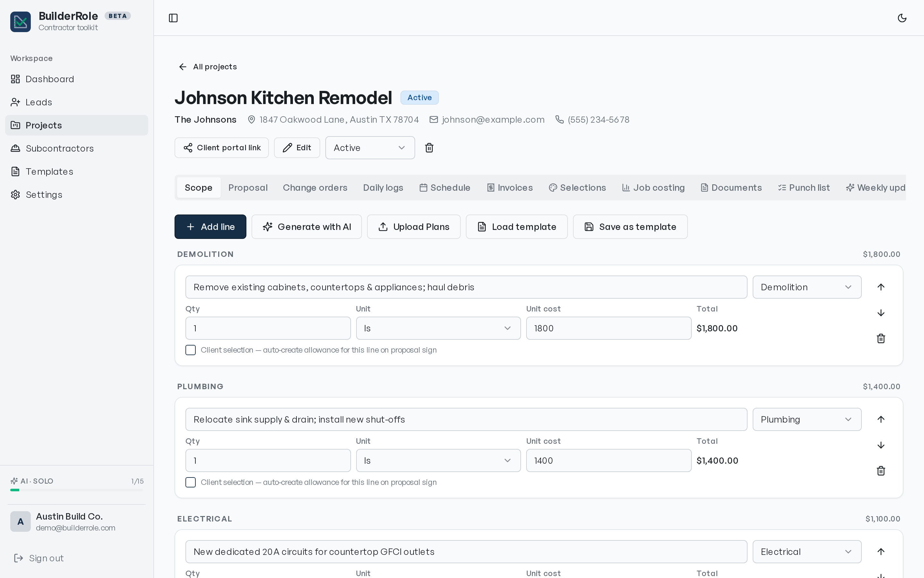Viewport: 924px width, 578px height.
Task: Click Save as template button
Action: 630,227
